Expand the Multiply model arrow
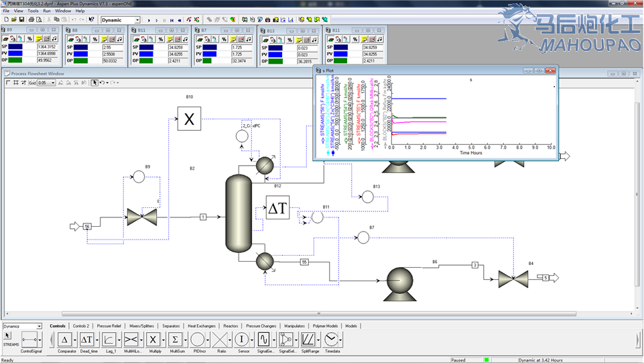This screenshot has height=363, width=644. pos(163,340)
